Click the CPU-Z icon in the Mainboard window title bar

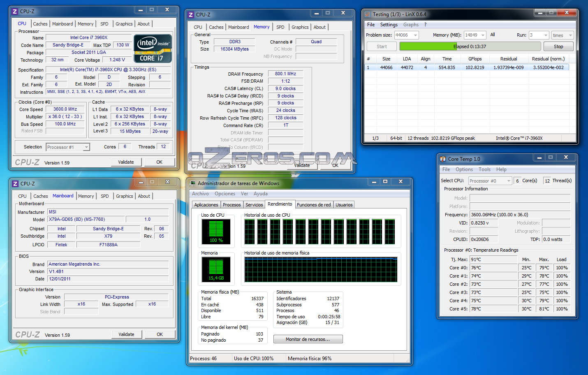(15, 184)
